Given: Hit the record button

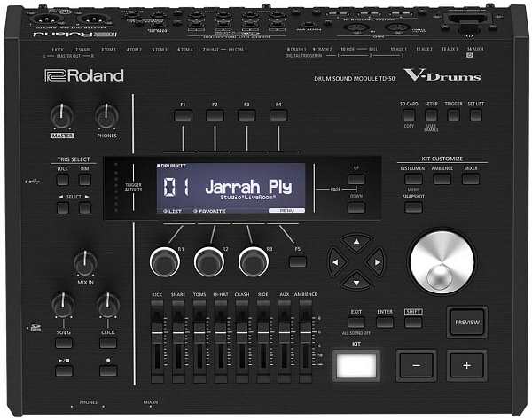Looking at the screenshot, I should [108, 371].
